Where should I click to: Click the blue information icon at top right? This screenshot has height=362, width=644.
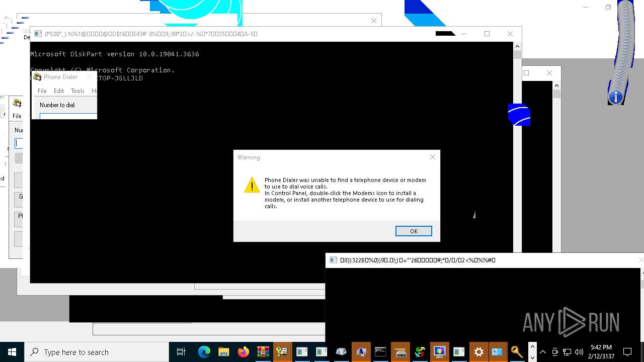point(616,97)
